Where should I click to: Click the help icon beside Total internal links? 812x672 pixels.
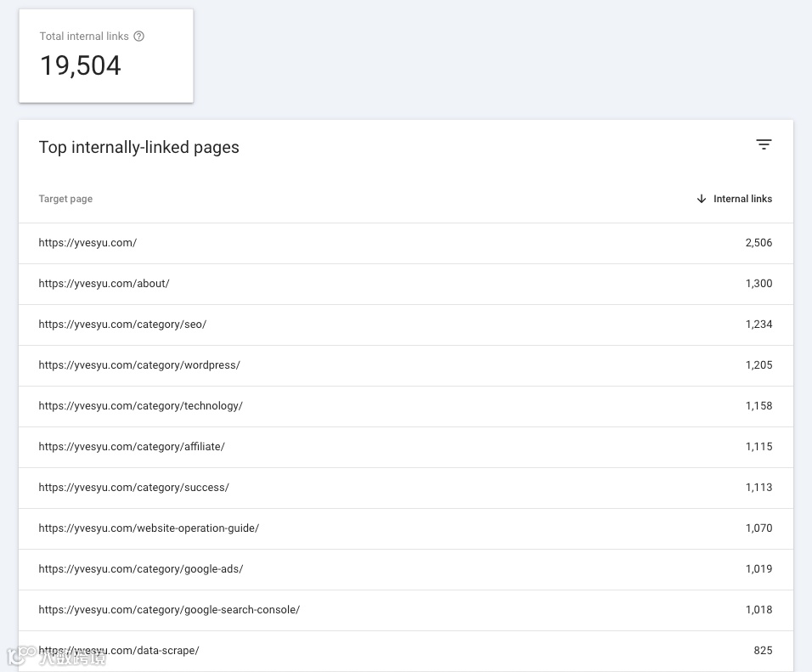(139, 37)
